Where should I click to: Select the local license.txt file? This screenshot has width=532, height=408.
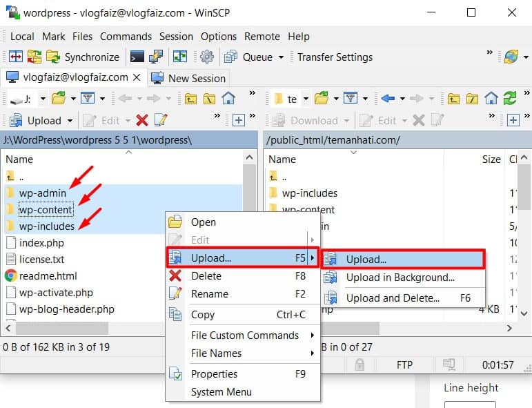point(41,260)
